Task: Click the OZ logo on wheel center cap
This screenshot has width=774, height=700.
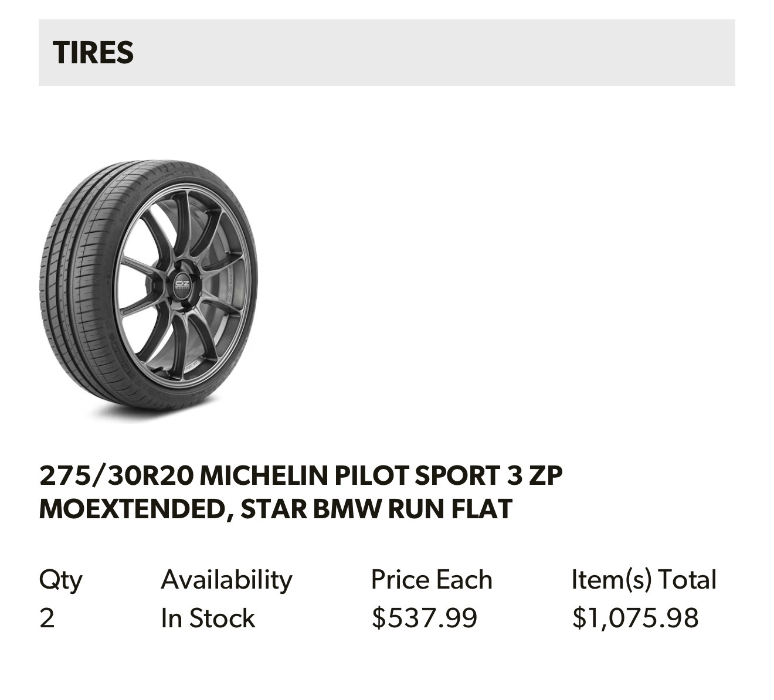Action: pos(182,285)
